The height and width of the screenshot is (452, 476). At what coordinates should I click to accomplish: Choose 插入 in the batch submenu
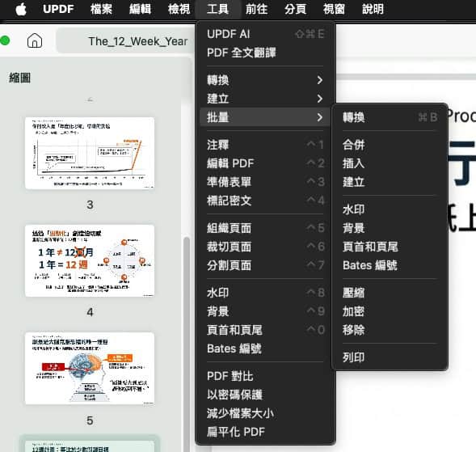pyautogui.click(x=390, y=163)
